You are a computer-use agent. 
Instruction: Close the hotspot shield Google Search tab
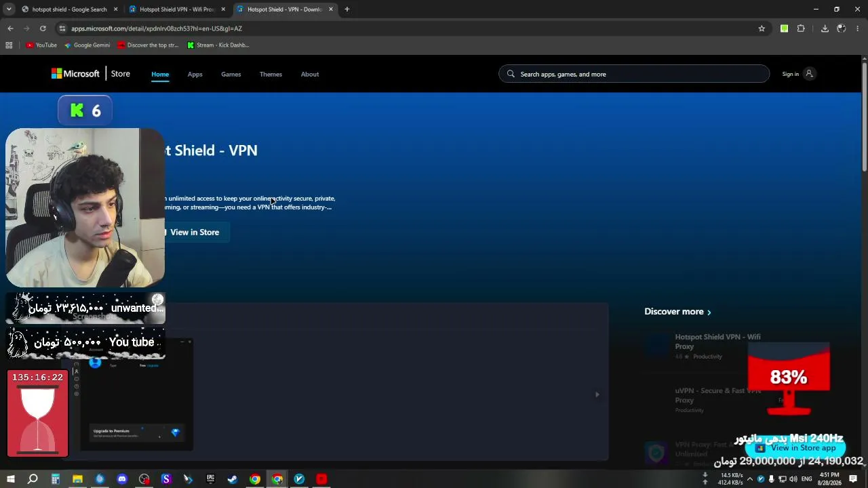[115, 9]
